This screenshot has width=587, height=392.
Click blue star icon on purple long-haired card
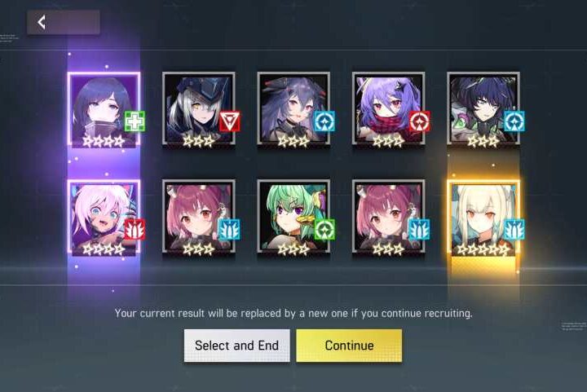click(x=324, y=121)
